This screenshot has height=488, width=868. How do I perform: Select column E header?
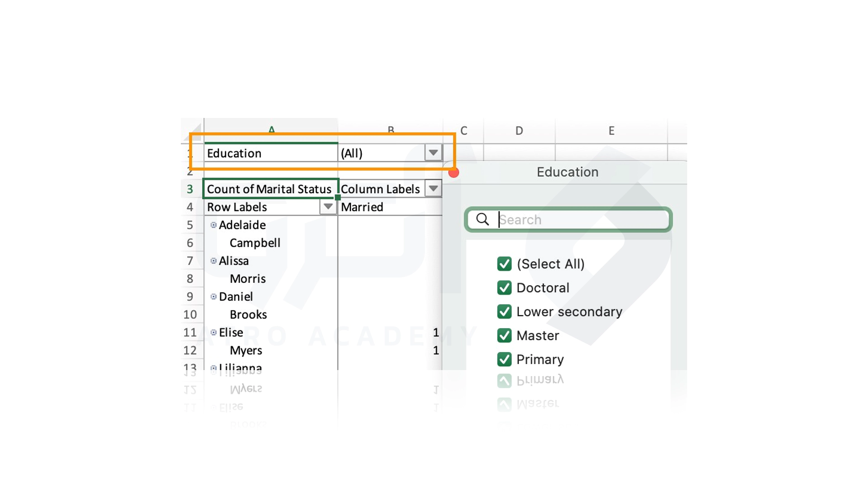611,131
